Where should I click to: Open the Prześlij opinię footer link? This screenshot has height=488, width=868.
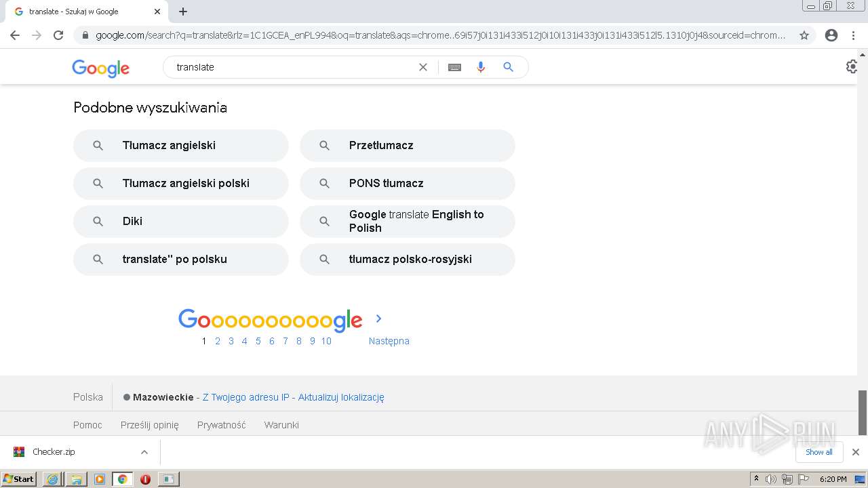click(x=150, y=425)
